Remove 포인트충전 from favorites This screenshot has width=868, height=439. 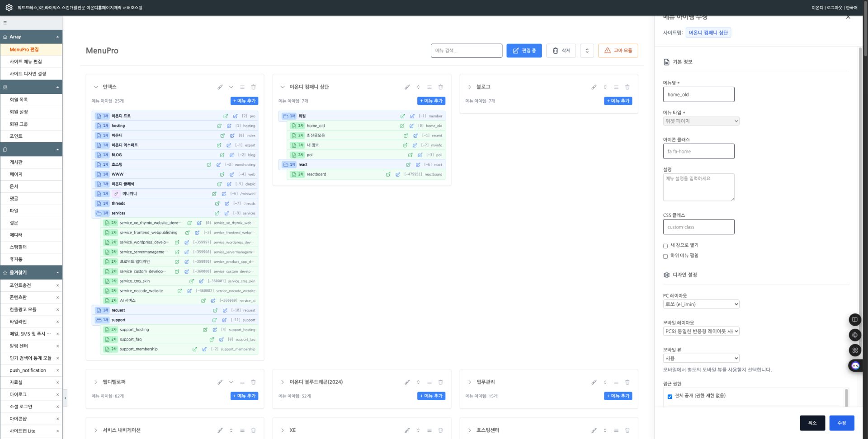tap(57, 285)
